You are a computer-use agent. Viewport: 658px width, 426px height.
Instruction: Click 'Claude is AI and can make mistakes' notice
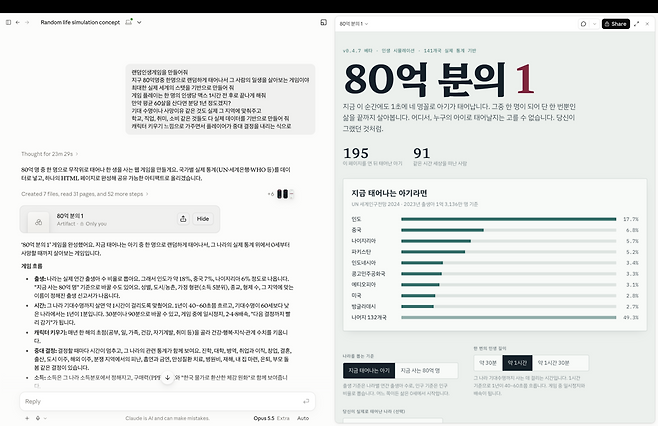pos(167,418)
